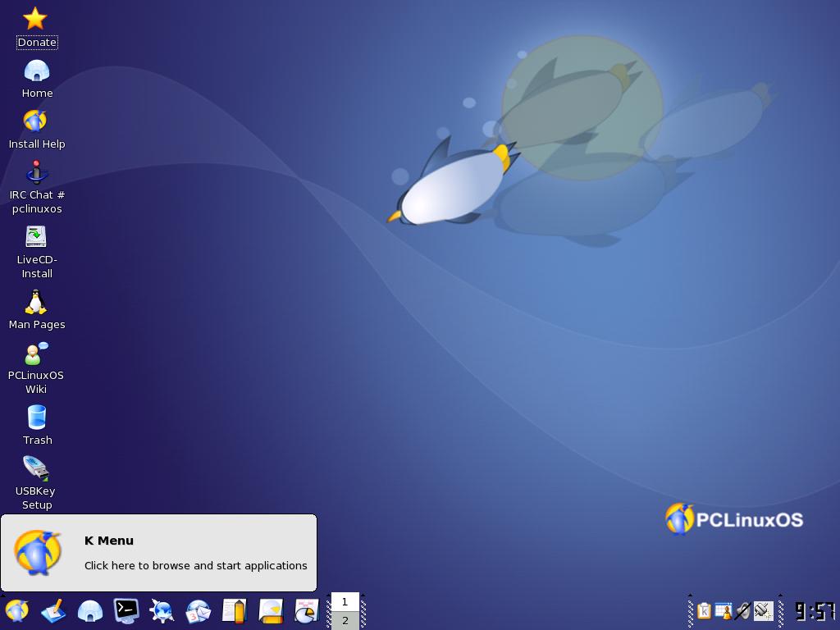Click the "Trash" label text
The image size is (840, 630).
pos(38,441)
